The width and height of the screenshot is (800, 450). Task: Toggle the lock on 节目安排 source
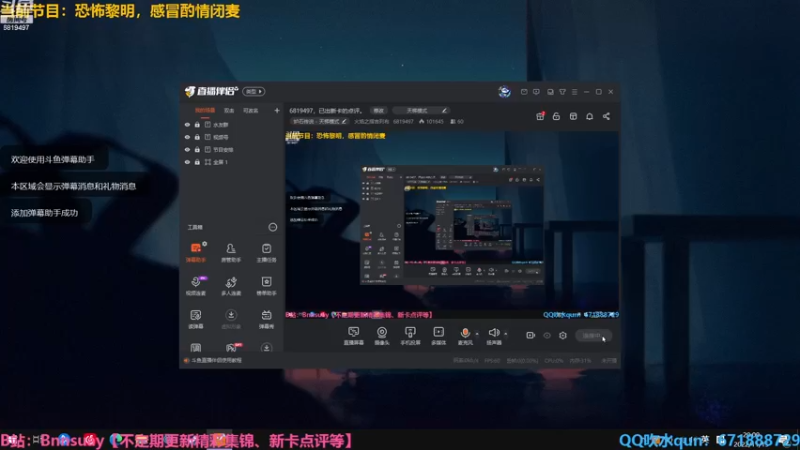click(197, 149)
